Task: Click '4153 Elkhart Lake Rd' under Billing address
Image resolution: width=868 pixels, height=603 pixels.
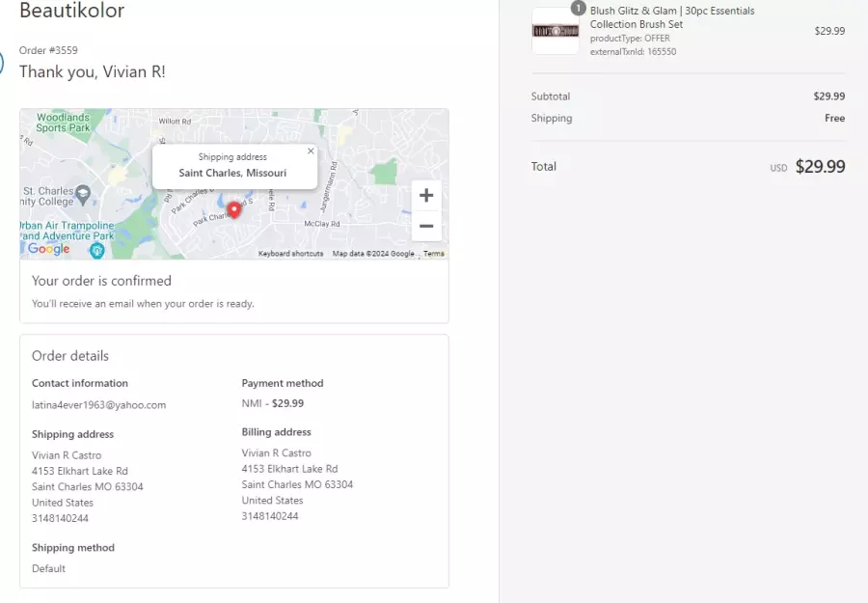Action: (289, 469)
